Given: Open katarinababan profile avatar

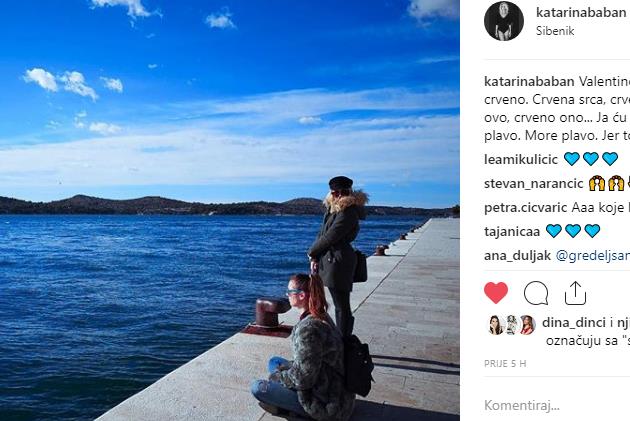Looking at the screenshot, I should coord(504,21).
